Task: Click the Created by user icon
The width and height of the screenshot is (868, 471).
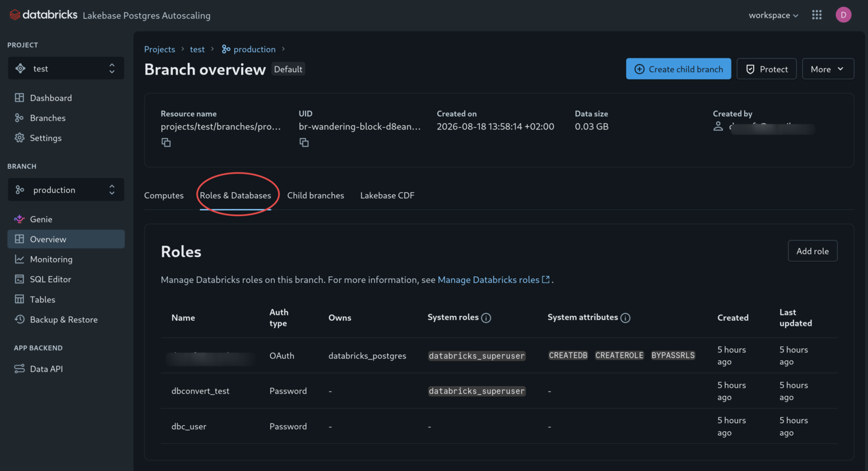Action: 718,126
